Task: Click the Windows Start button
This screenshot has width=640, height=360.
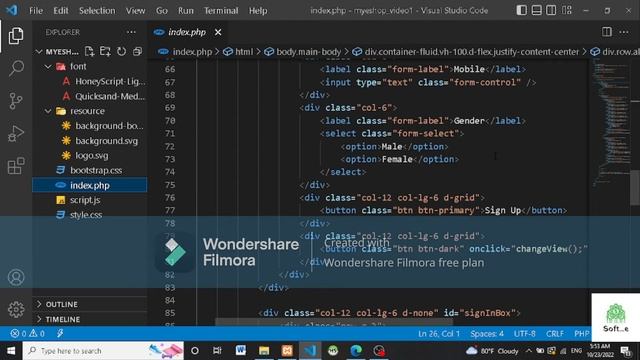Action: tap(11, 351)
